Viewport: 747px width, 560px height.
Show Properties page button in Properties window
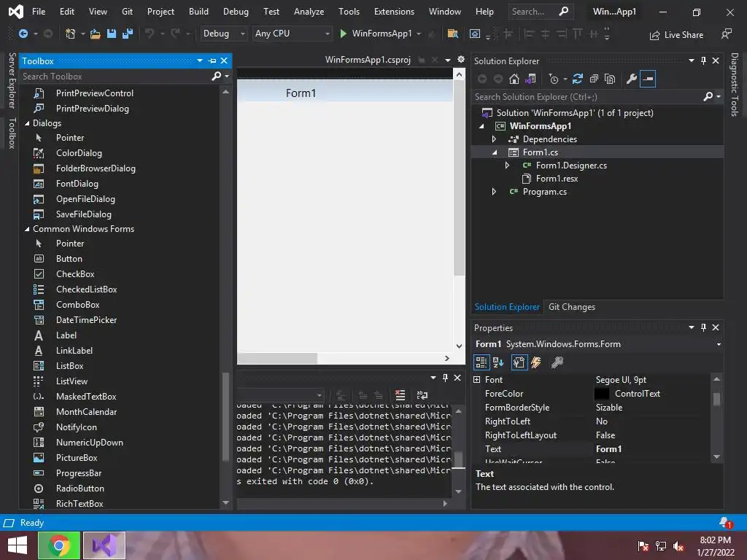point(519,363)
